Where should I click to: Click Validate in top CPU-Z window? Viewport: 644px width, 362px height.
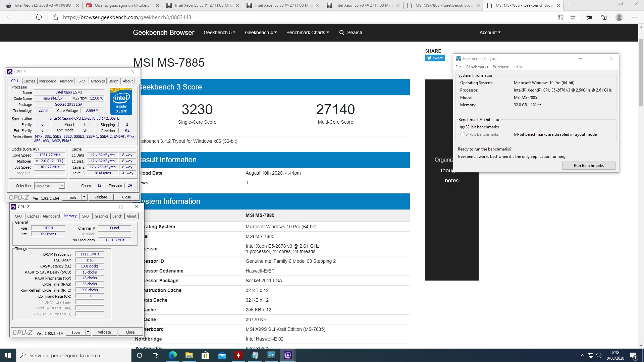pos(101,197)
